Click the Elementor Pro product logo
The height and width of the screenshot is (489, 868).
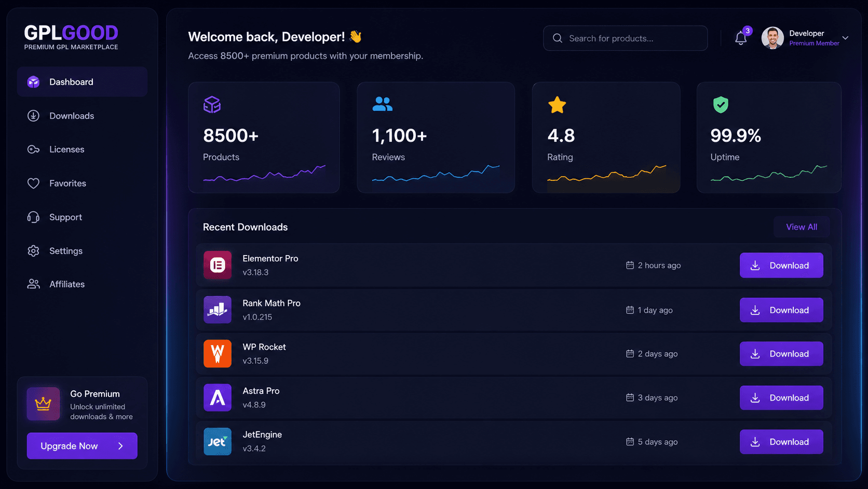(218, 265)
